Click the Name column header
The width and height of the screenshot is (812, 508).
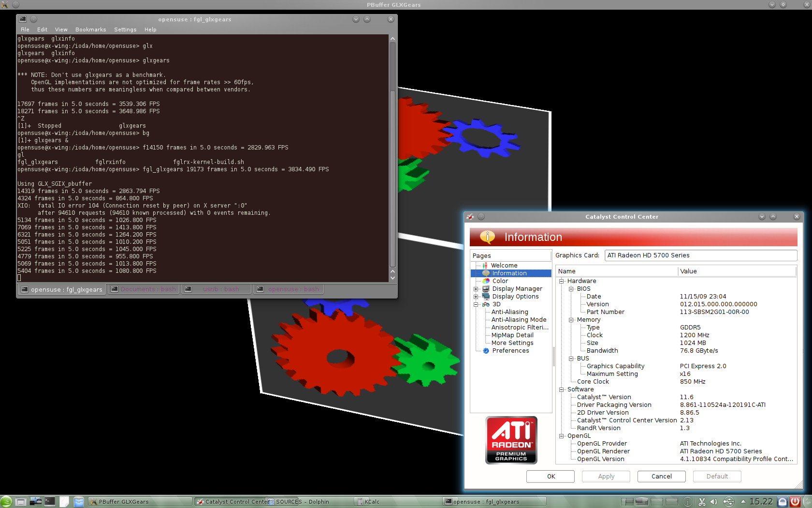click(617, 271)
